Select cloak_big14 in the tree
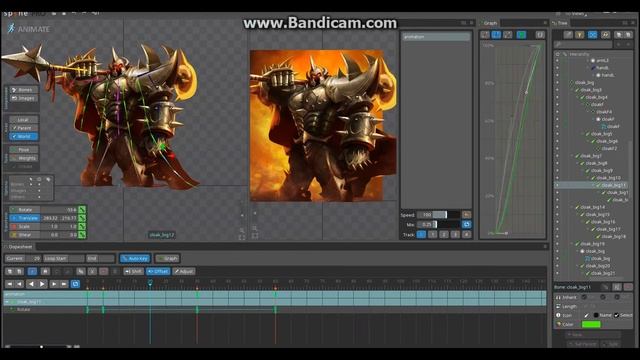This screenshot has height=360, width=640. point(592,207)
